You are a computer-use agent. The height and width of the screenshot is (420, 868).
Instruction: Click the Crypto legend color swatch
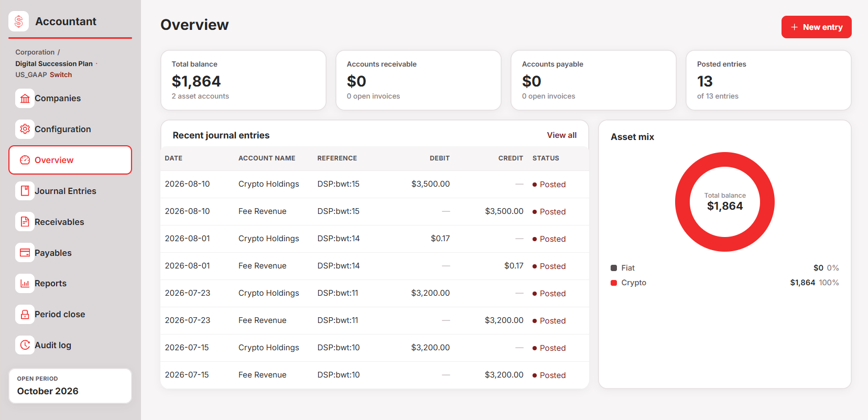click(x=614, y=283)
